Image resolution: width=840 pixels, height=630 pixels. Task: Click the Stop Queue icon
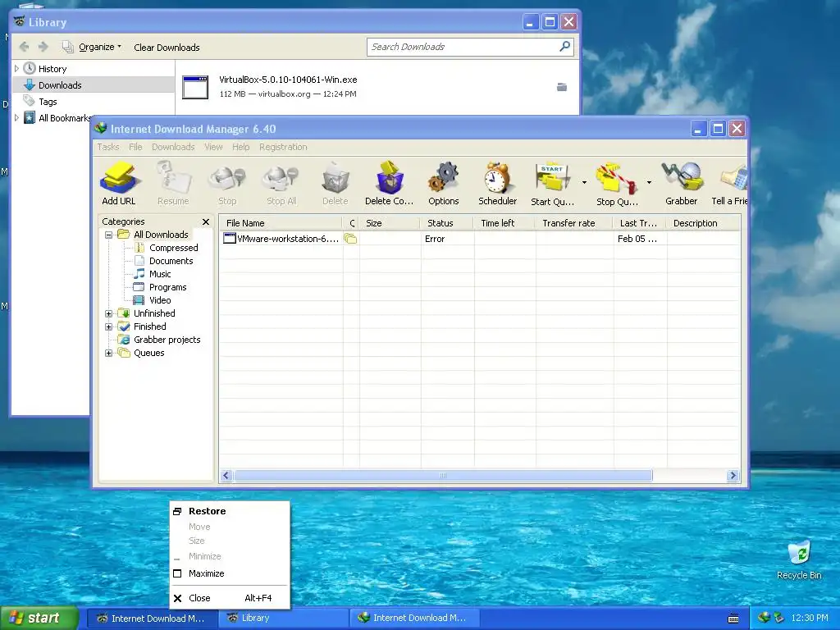(617, 184)
